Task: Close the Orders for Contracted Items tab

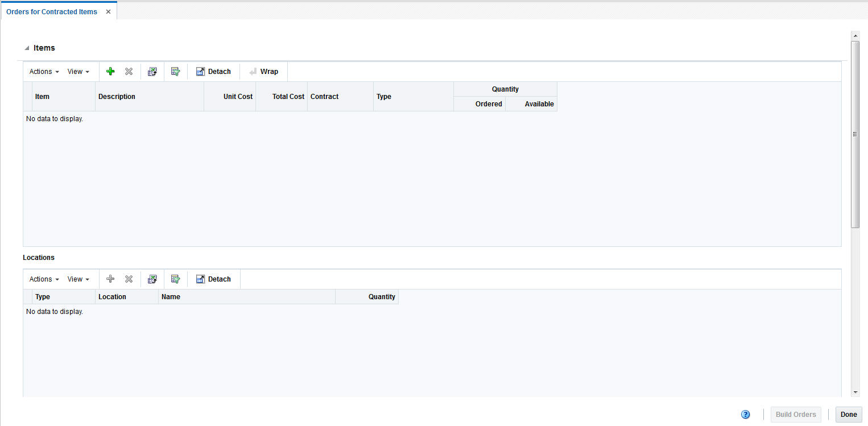Action: [108, 11]
